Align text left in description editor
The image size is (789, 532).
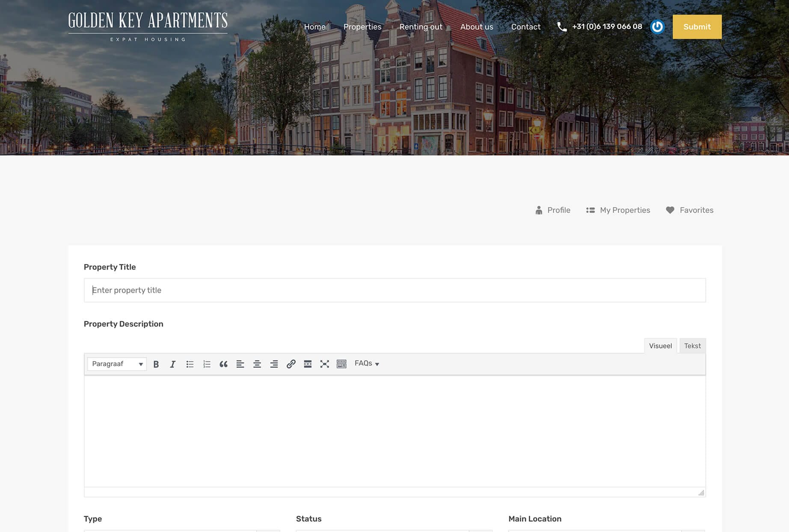click(x=240, y=364)
